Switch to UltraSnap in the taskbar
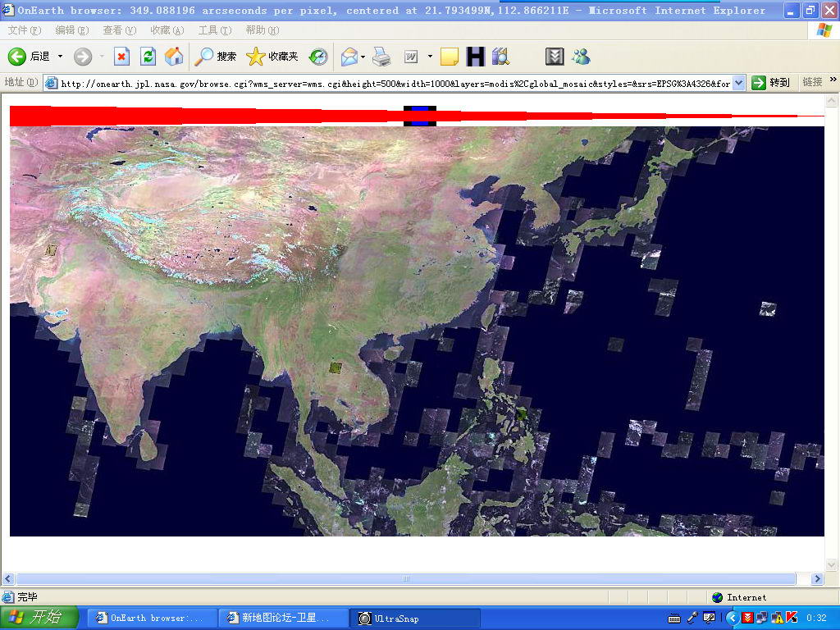Image resolution: width=840 pixels, height=630 pixels. point(415,618)
